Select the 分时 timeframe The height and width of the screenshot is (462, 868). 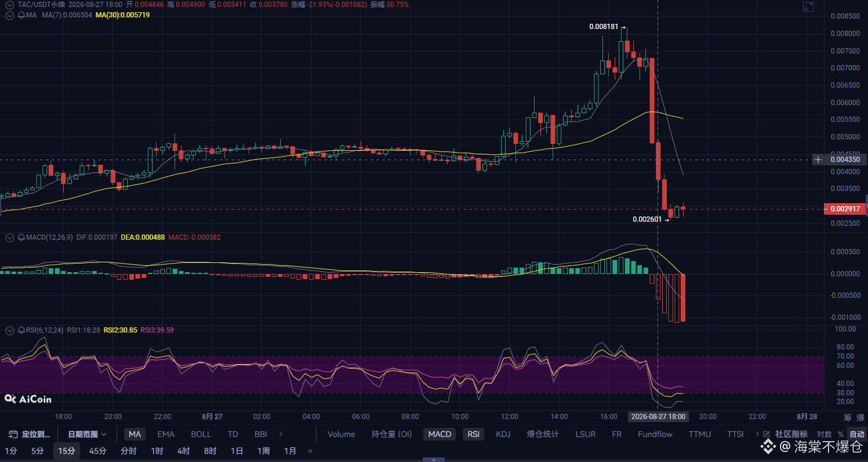tap(128, 451)
